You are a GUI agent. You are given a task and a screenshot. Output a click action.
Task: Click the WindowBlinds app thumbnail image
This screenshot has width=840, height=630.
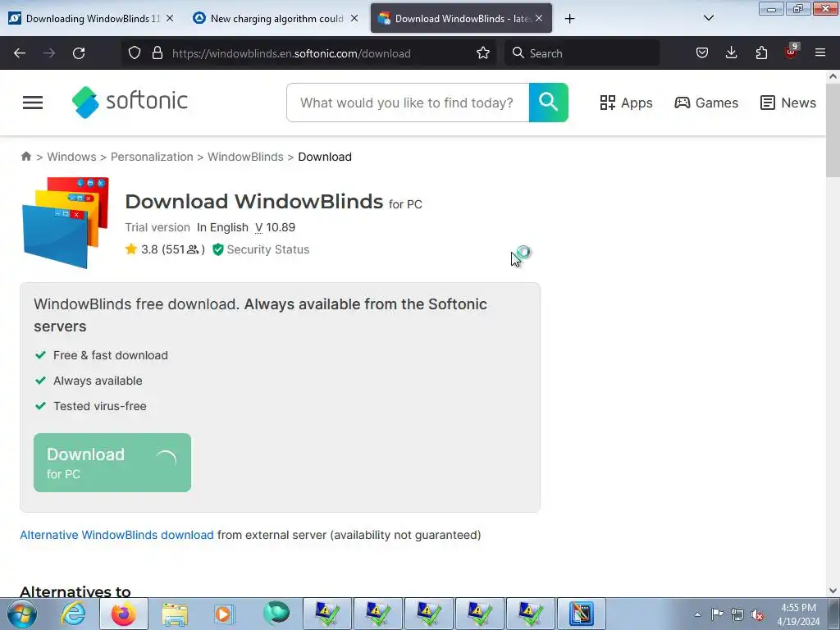(x=66, y=222)
